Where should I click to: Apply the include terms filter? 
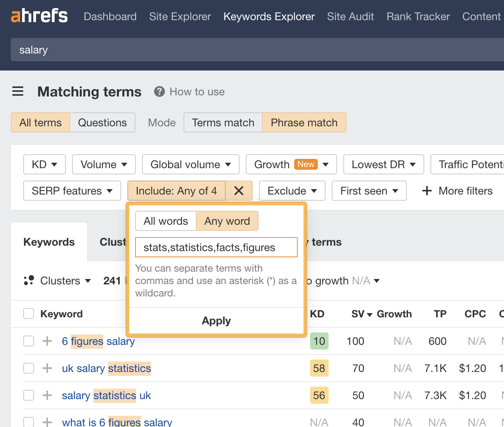pos(216,320)
